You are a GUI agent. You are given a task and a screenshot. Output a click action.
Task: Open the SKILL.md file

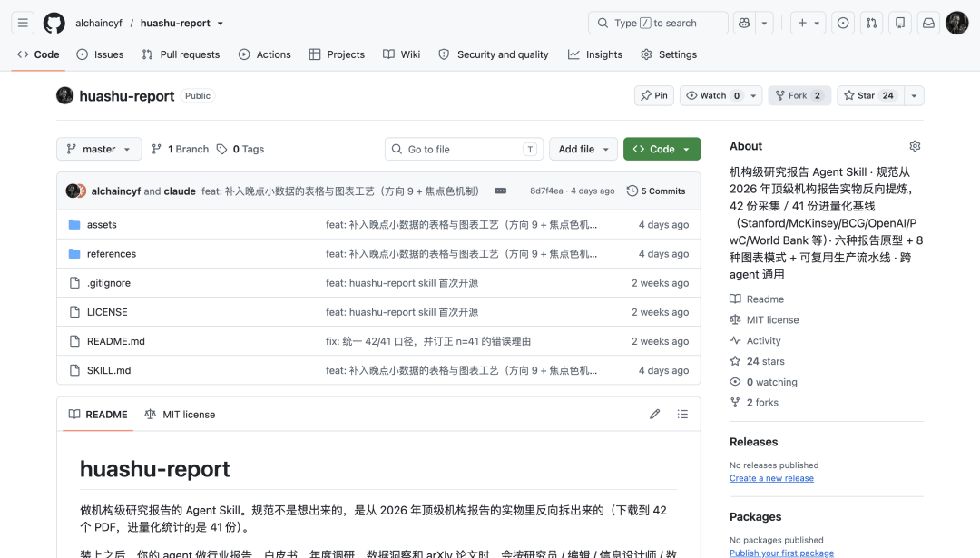(109, 370)
